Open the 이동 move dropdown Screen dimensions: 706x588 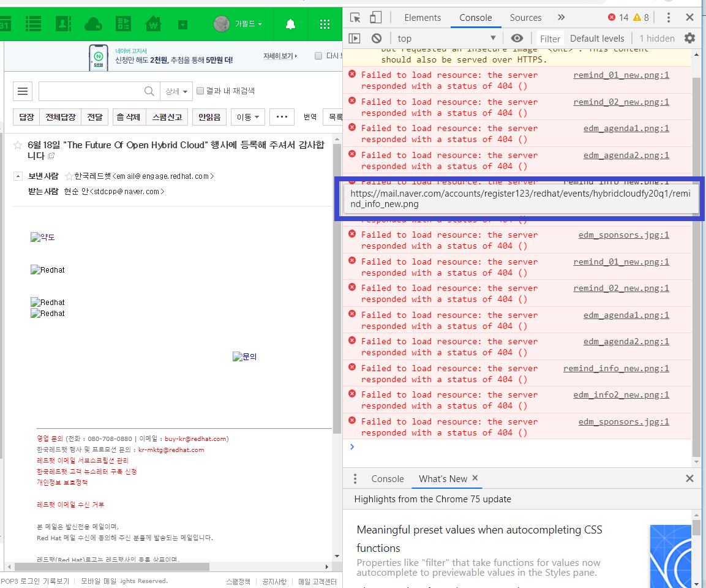247,117
